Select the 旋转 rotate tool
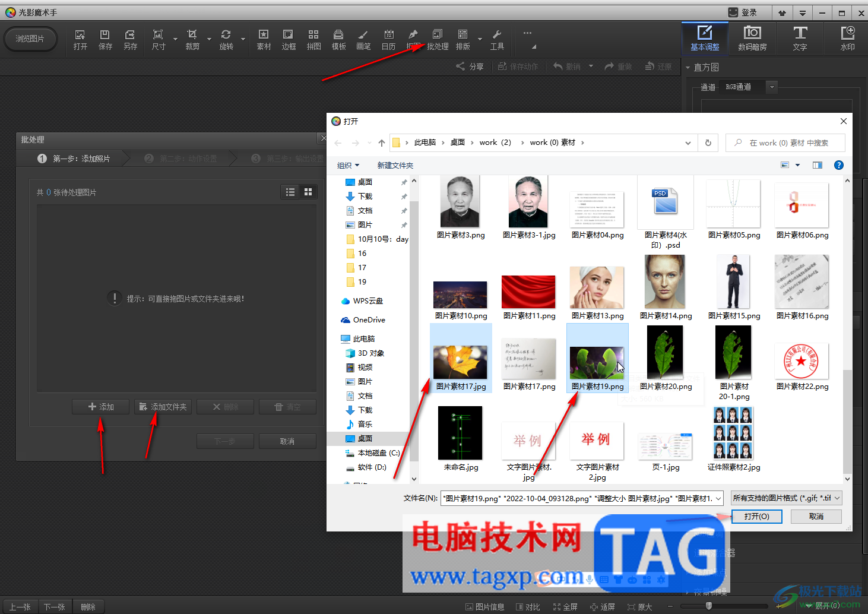868x614 pixels. tap(226, 40)
